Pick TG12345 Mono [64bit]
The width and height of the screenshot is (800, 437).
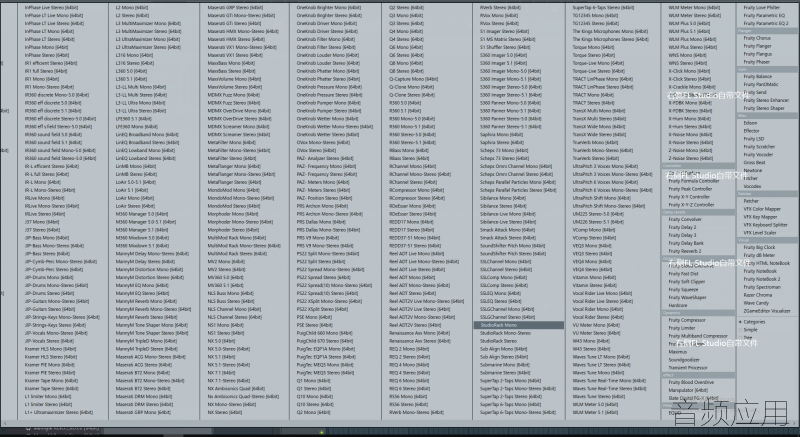coord(595,15)
